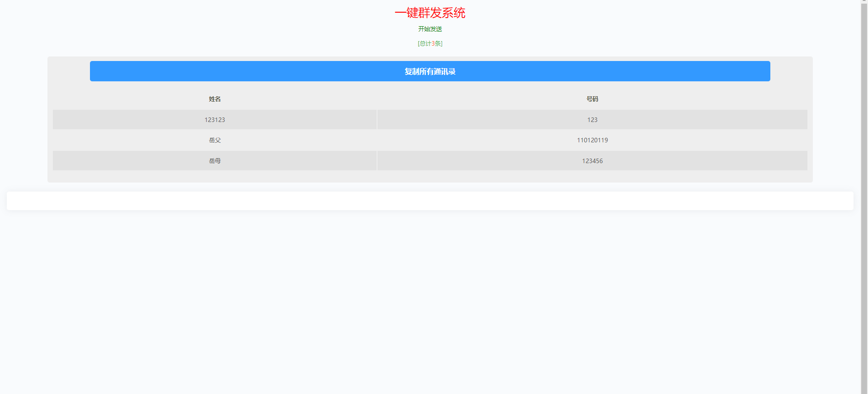Click the number cell 123
Screen dimensions: 868x394
(x=592, y=120)
